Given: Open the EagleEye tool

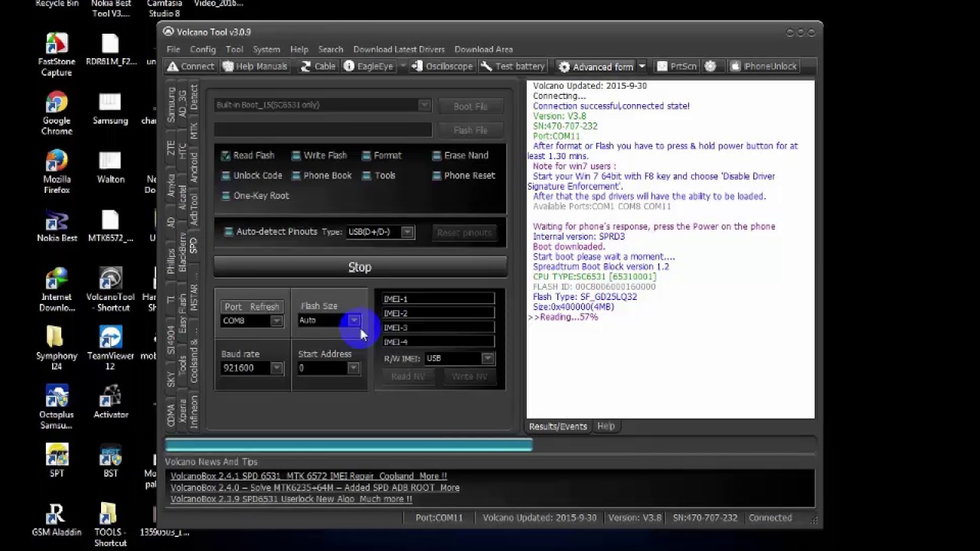Looking at the screenshot, I should tap(368, 67).
